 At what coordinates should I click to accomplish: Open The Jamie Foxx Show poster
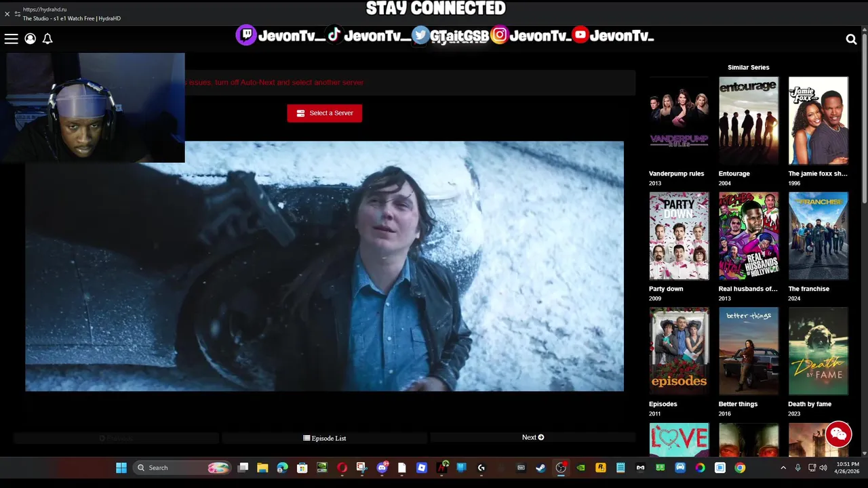tap(818, 120)
